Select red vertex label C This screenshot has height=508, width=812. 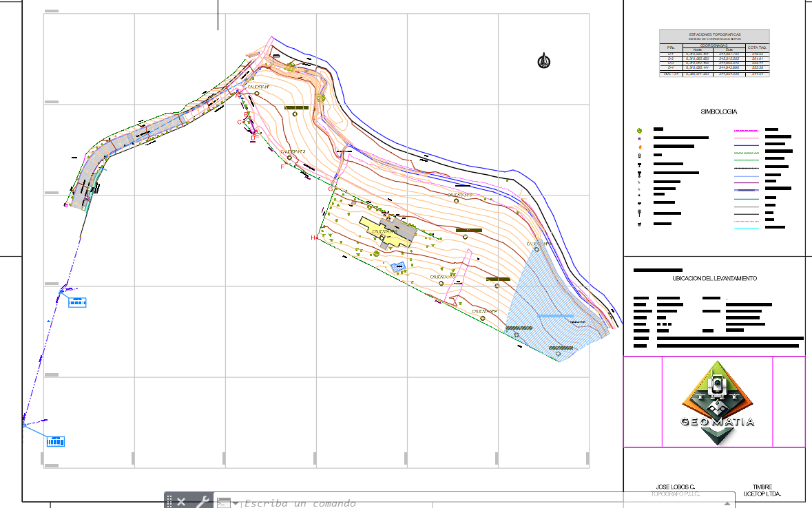(239, 123)
